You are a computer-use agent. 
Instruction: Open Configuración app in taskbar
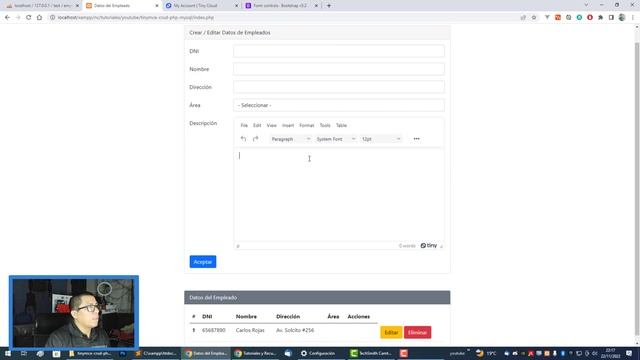coord(318,353)
